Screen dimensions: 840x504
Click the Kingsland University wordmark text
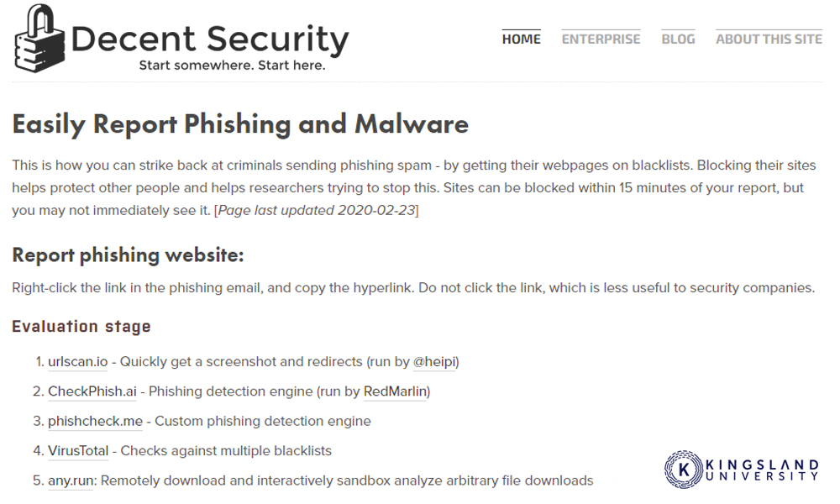[x=763, y=470]
